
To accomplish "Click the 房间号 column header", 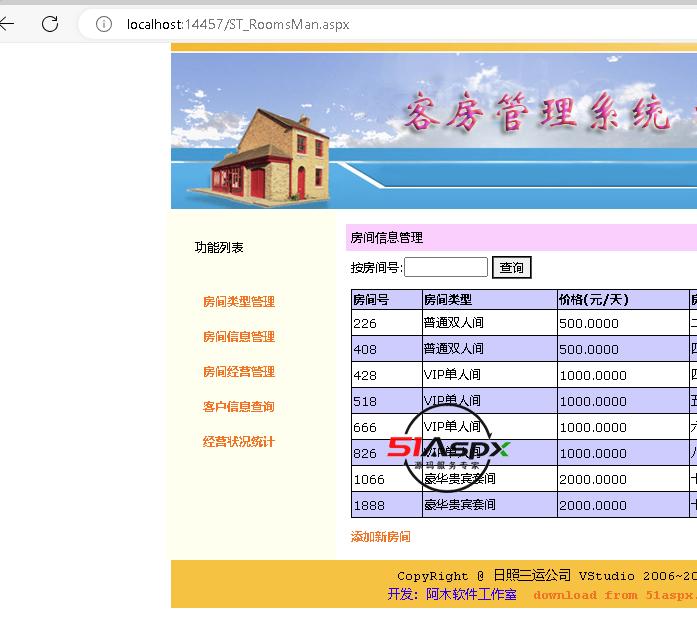I will tap(371, 299).
